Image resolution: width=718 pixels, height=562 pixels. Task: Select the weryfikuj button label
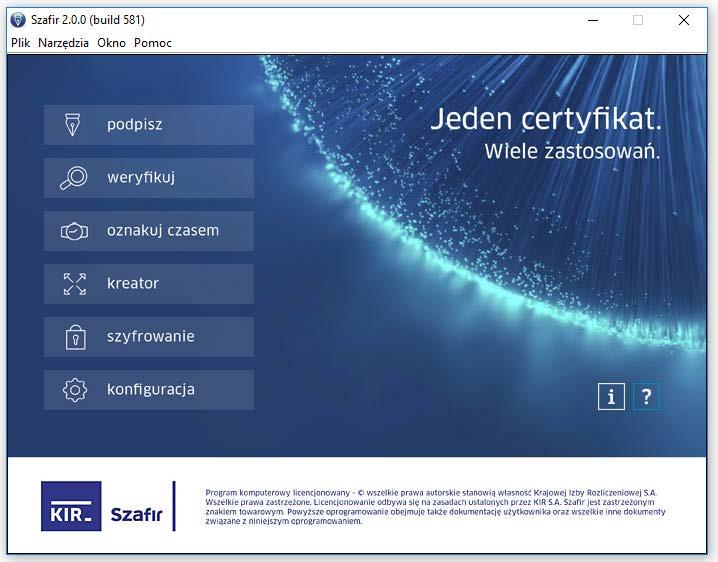tap(141, 178)
